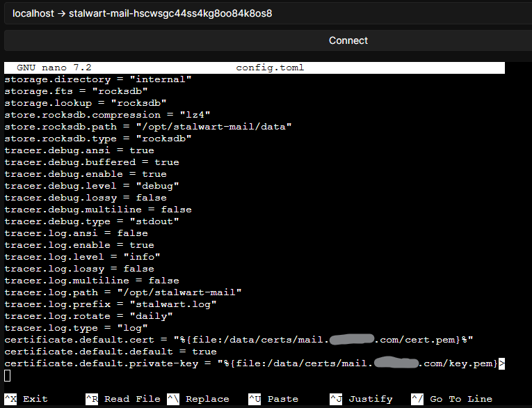Click the tracer.debug.lossy = false line
The width and height of the screenshot is (532, 408).
tap(85, 198)
